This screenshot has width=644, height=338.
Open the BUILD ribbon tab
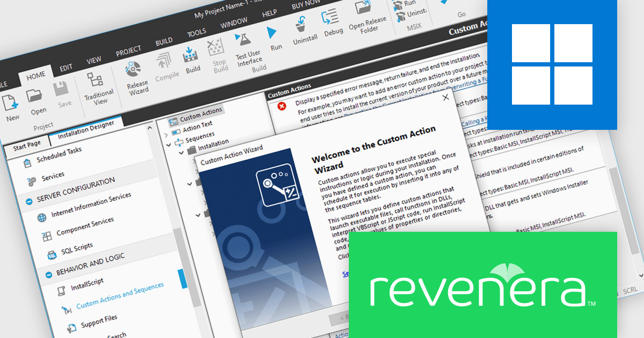[x=164, y=42]
